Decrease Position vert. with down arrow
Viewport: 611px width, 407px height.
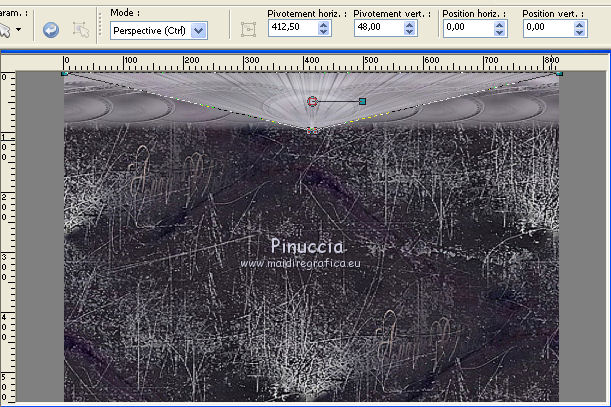click(x=580, y=32)
